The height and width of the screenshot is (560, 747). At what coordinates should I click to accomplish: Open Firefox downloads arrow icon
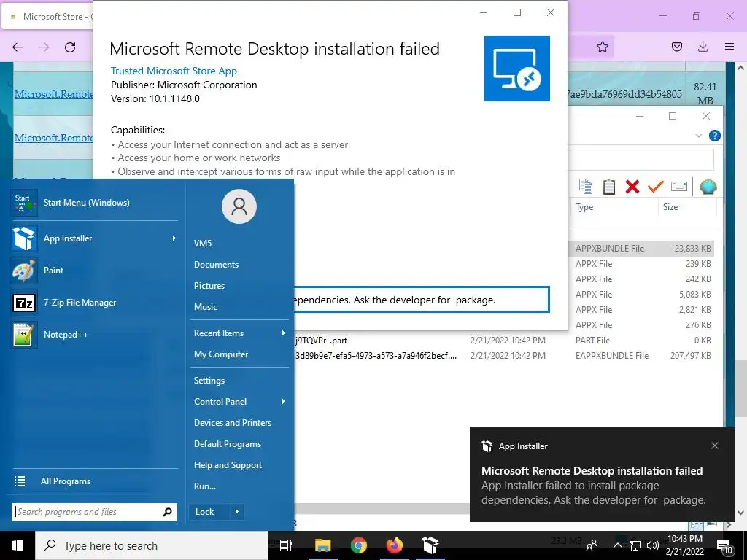703,47
